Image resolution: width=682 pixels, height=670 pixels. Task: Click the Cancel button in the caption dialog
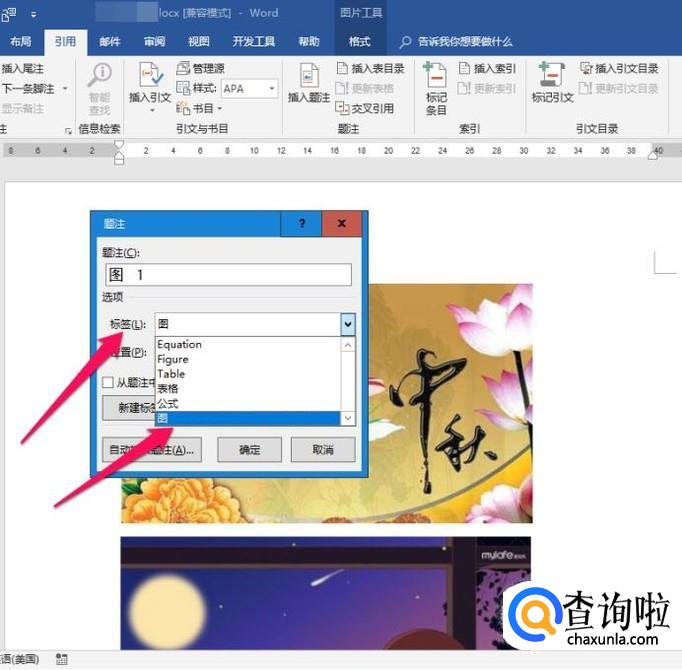pos(323,450)
